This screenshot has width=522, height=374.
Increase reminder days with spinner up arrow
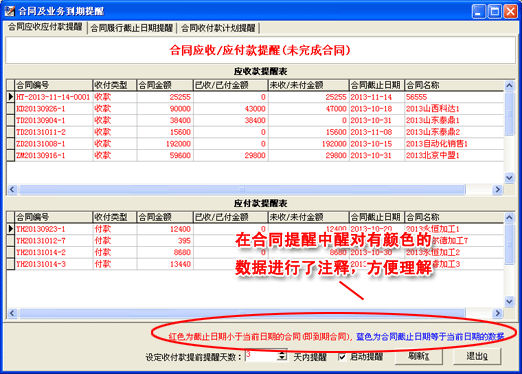(282, 353)
